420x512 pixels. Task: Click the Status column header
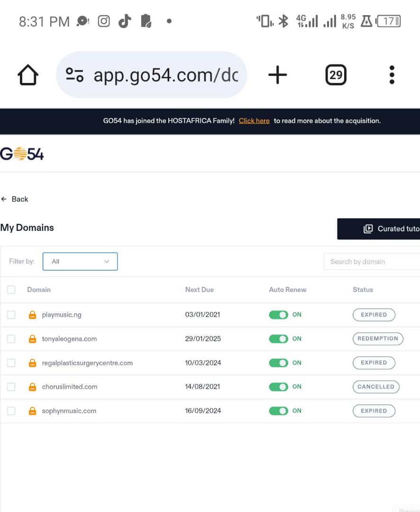click(363, 290)
